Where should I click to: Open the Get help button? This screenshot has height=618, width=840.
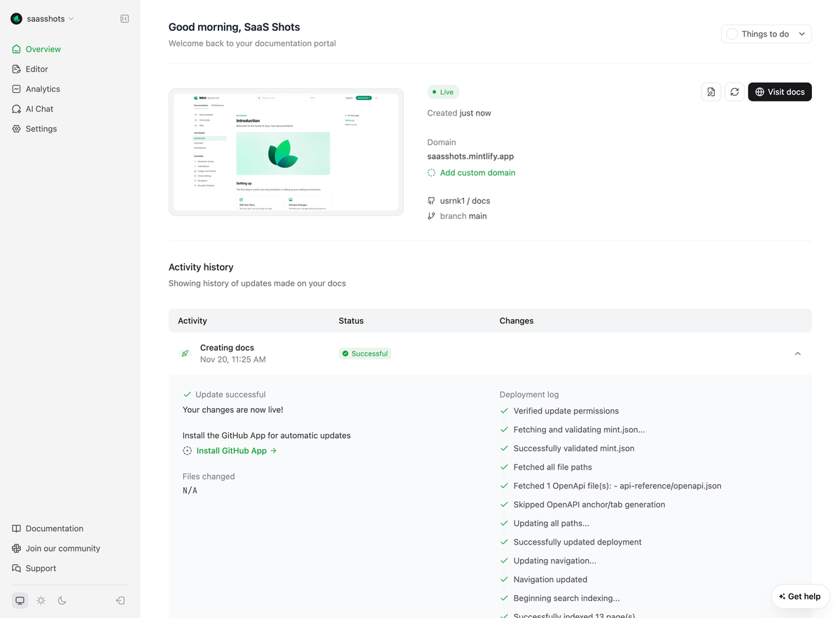800,596
